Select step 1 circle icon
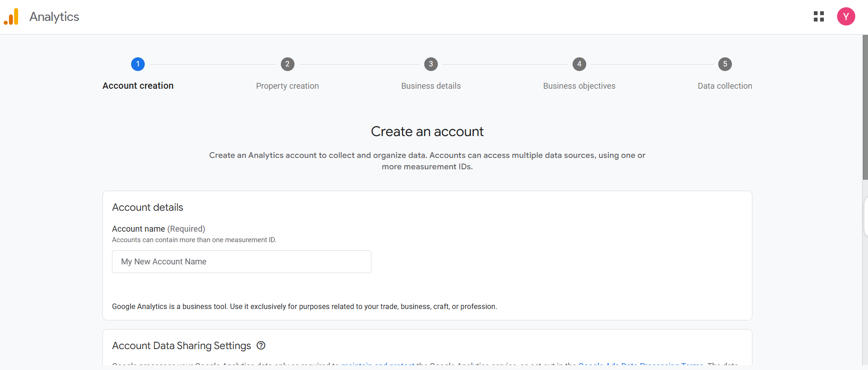This screenshot has width=868, height=370. (138, 64)
